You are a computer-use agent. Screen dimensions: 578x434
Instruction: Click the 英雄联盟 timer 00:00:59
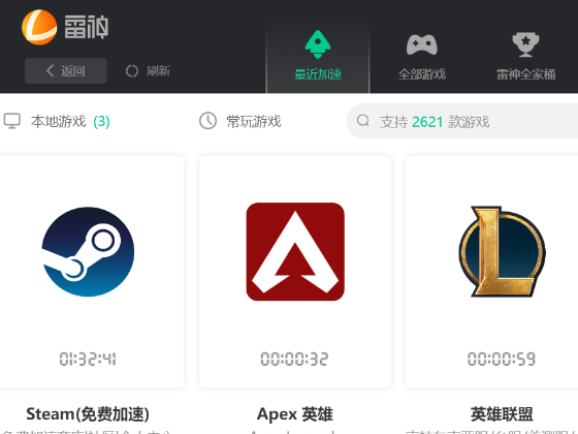501,359
